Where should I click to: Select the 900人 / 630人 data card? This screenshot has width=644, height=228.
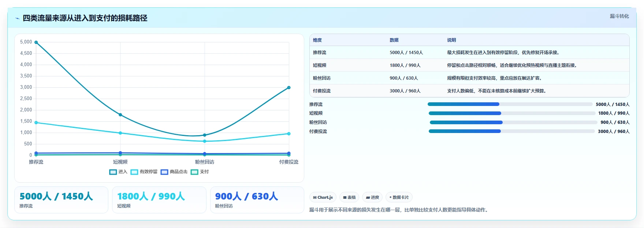[257, 200]
